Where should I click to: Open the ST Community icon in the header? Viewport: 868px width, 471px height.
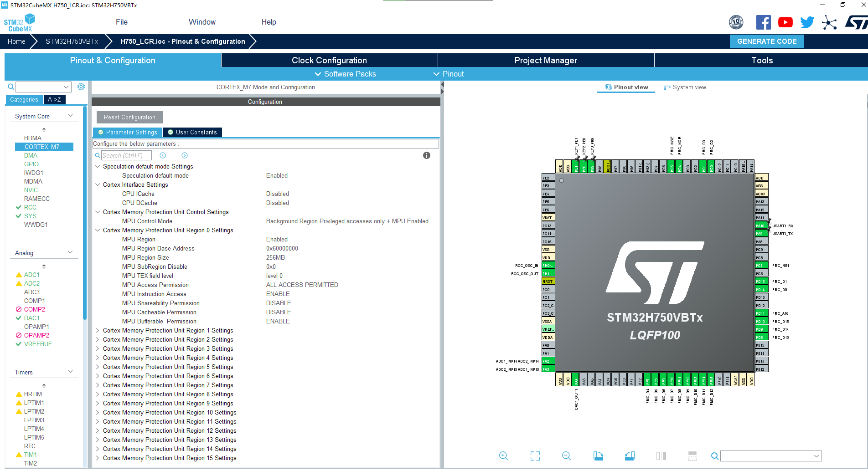(x=829, y=22)
